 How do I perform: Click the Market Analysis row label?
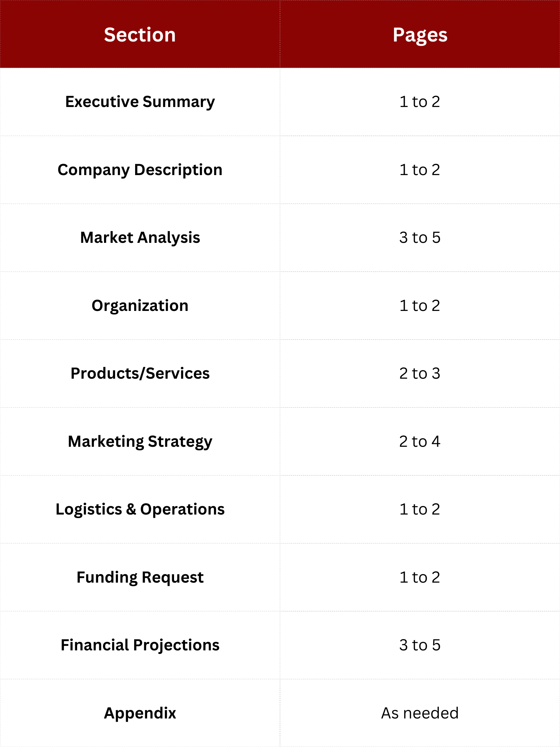coord(140,237)
